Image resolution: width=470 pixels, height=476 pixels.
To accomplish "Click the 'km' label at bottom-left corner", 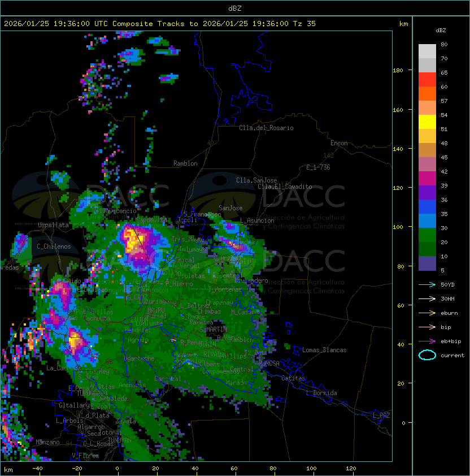I will pyautogui.click(x=8, y=470).
